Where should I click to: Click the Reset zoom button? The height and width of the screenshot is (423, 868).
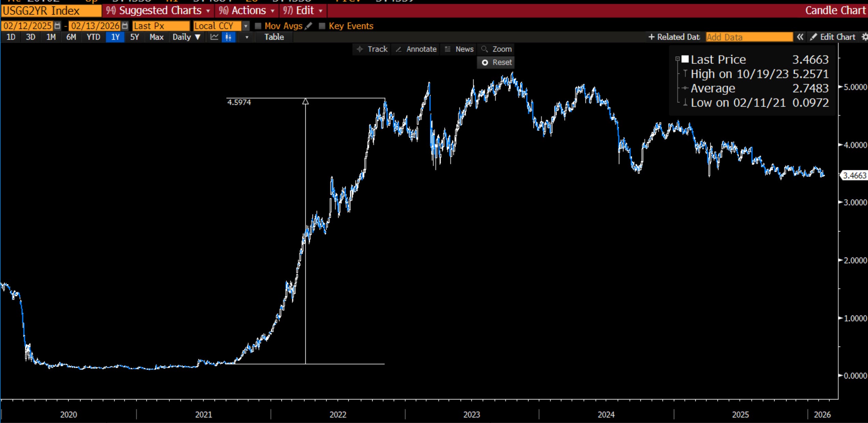(x=496, y=62)
